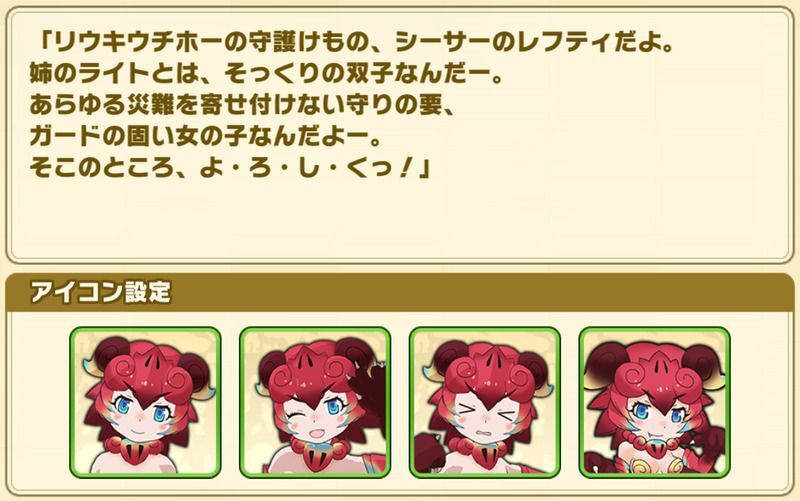Pick the squinting eyes character icon
Viewport: 800px width, 501px height.
click(485, 403)
